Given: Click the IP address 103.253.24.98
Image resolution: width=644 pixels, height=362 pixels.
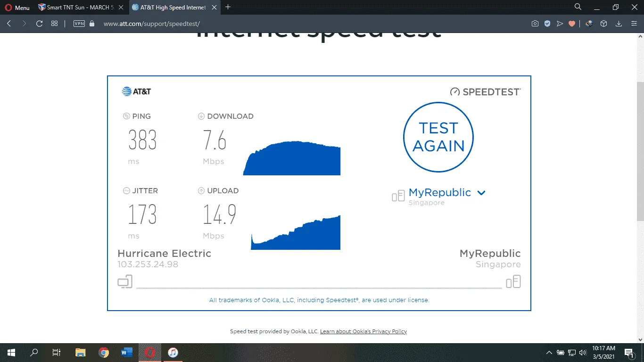Looking at the screenshot, I should pos(148,264).
